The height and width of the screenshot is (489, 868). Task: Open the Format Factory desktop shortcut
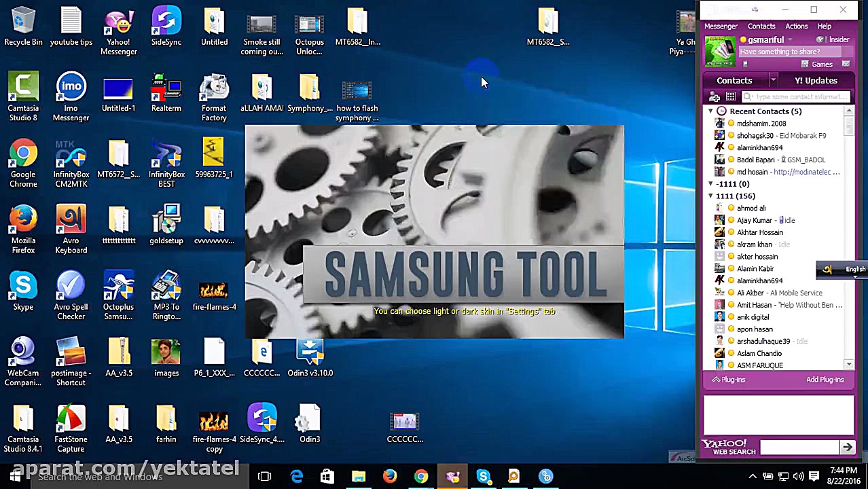214,98
